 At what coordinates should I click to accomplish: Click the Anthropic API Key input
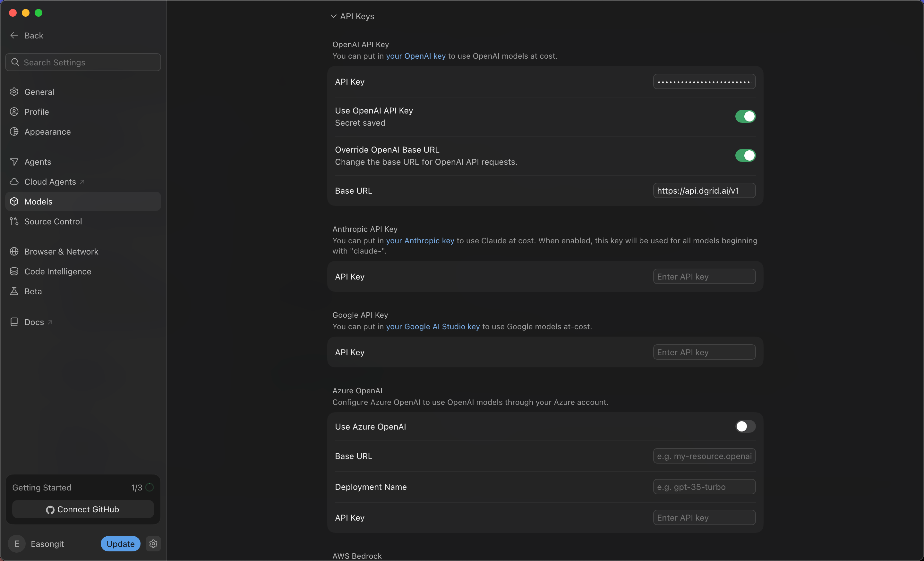tap(704, 276)
